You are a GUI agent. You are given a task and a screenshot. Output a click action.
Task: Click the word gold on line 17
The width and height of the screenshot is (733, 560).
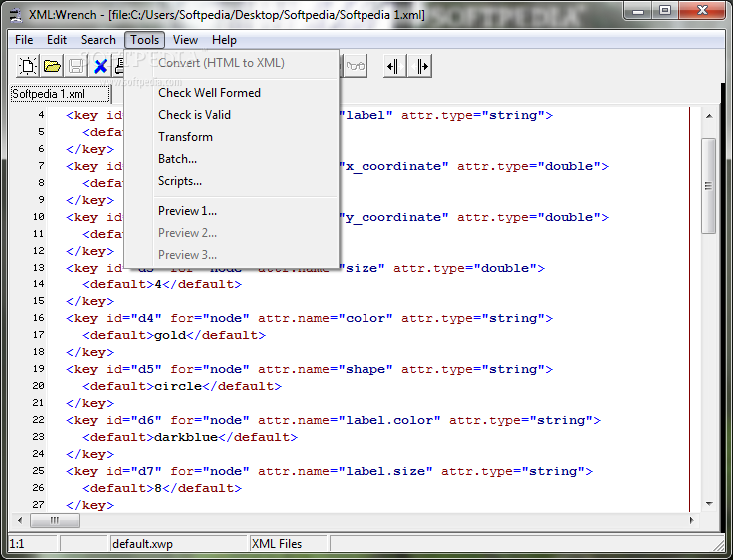[170, 335]
